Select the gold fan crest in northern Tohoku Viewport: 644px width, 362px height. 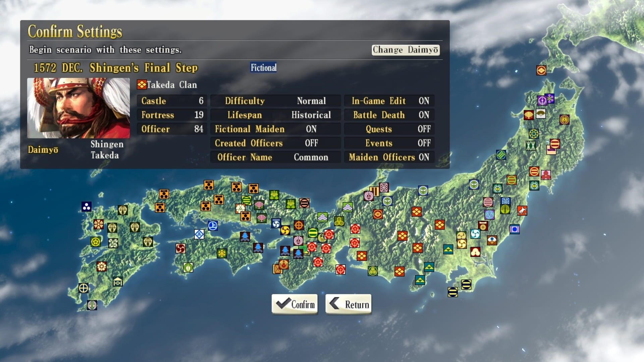pyautogui.click(x=541, y=114)
